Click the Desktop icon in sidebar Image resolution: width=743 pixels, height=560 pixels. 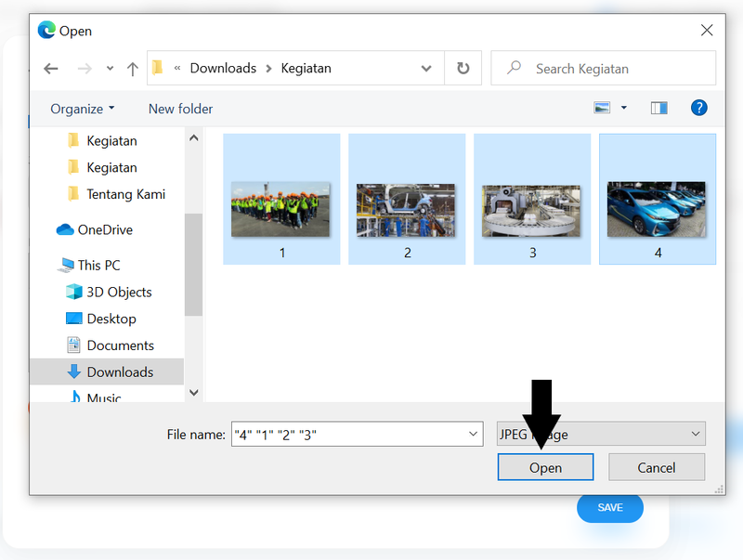click(74, 318)
